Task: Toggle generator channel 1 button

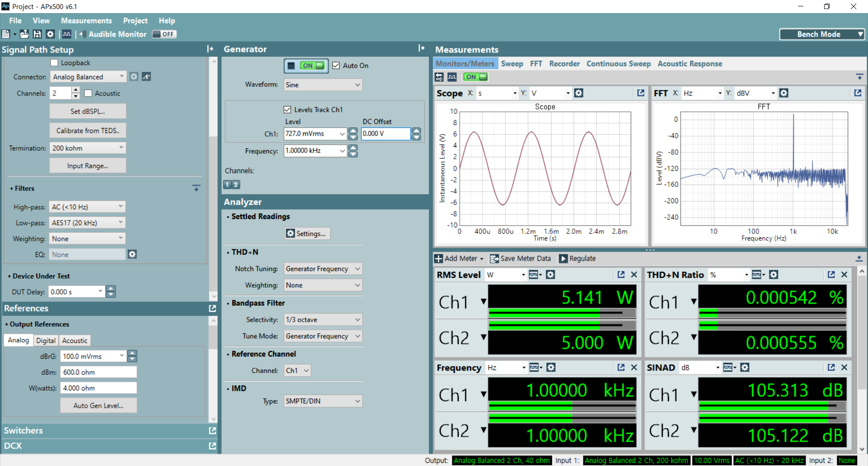Action: coord(227,184)
